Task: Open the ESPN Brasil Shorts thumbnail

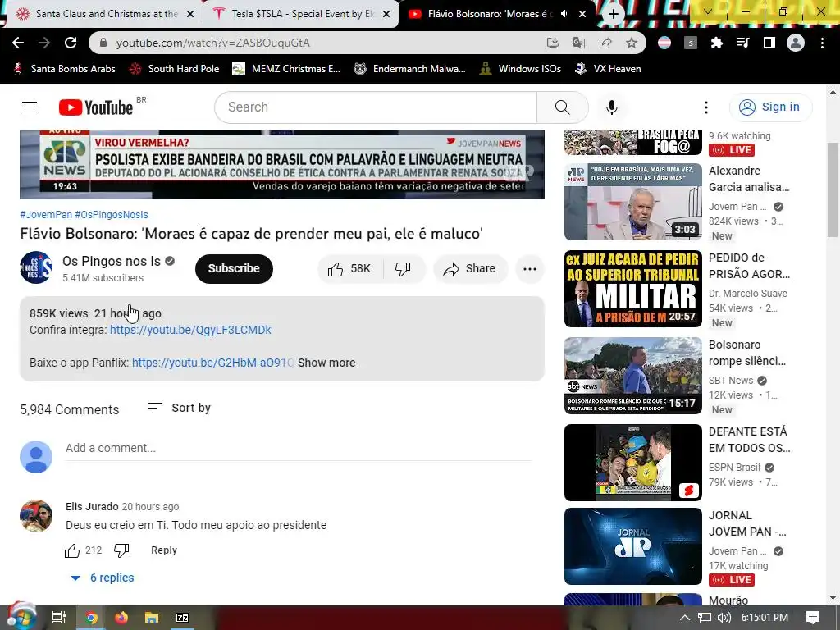Action: coord(633,463)
